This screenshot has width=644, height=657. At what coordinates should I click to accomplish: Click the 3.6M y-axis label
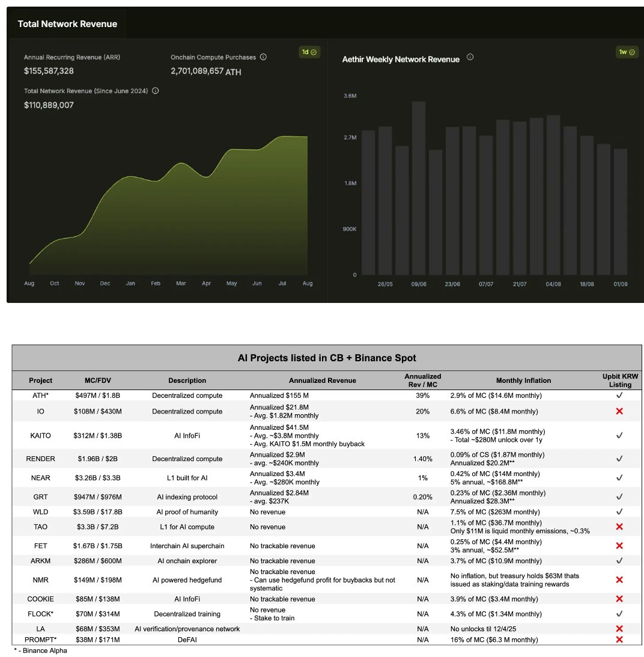pos(350,96)
